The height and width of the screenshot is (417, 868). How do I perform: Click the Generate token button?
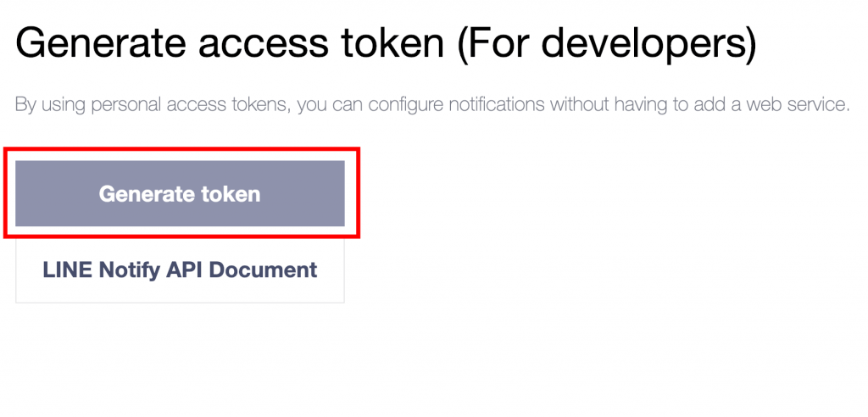coord(180,193)
